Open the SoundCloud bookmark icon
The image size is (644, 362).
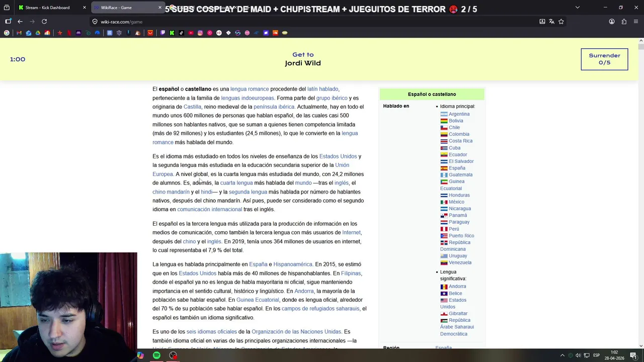[x=275, y=33]
